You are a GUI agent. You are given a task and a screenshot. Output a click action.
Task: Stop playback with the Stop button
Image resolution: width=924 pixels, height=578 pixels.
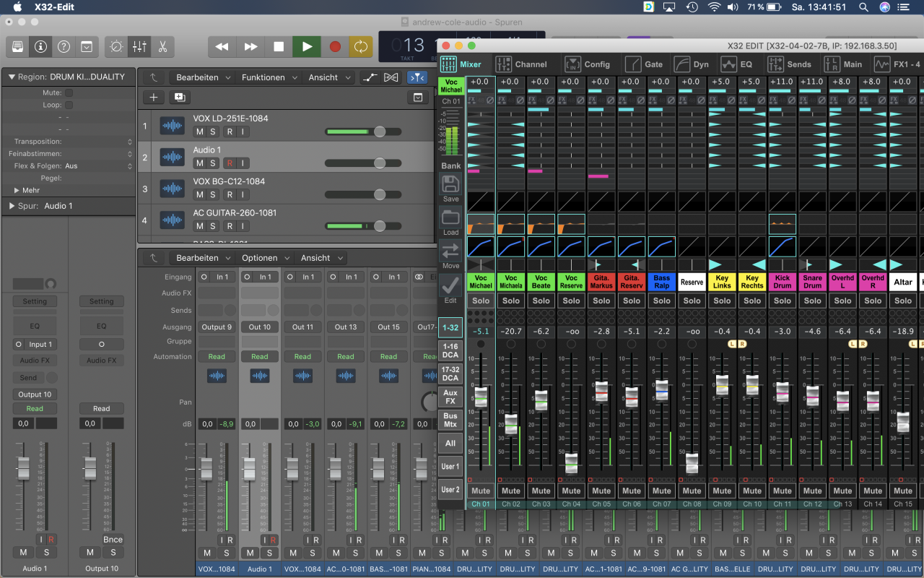coord(279,46)
